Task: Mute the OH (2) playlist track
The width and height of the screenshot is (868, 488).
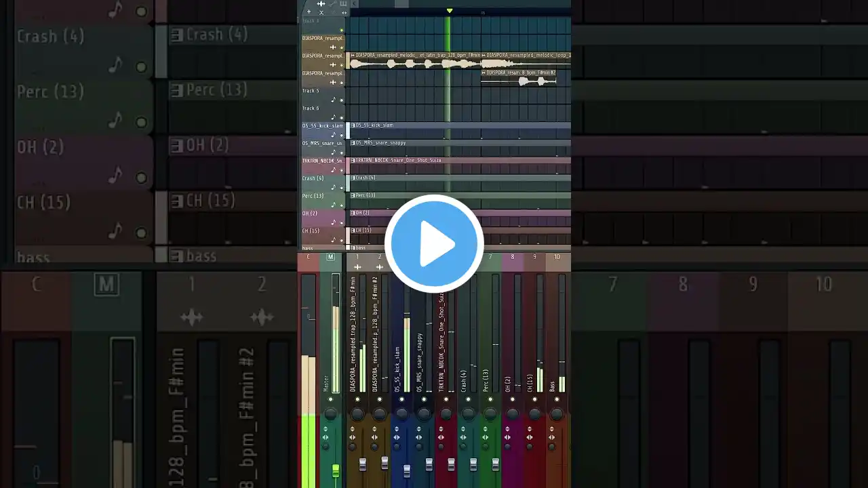Action: (x=342, y=223)
